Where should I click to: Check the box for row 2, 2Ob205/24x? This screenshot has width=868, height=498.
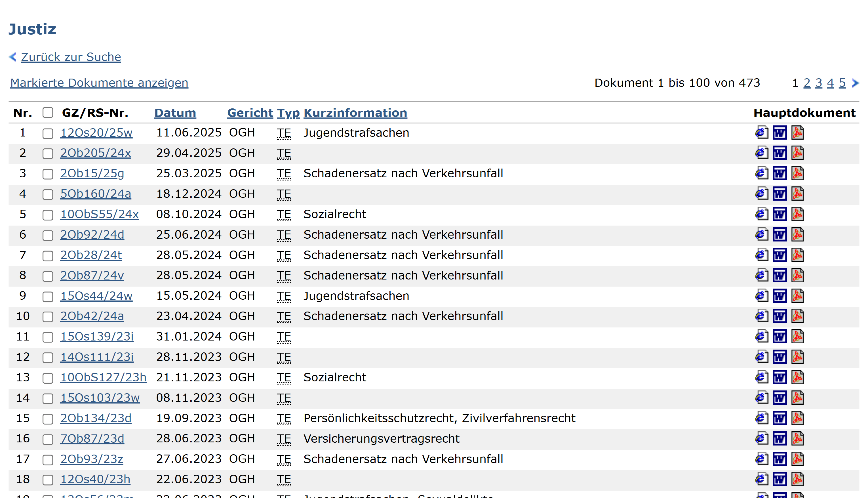(48, 154)
